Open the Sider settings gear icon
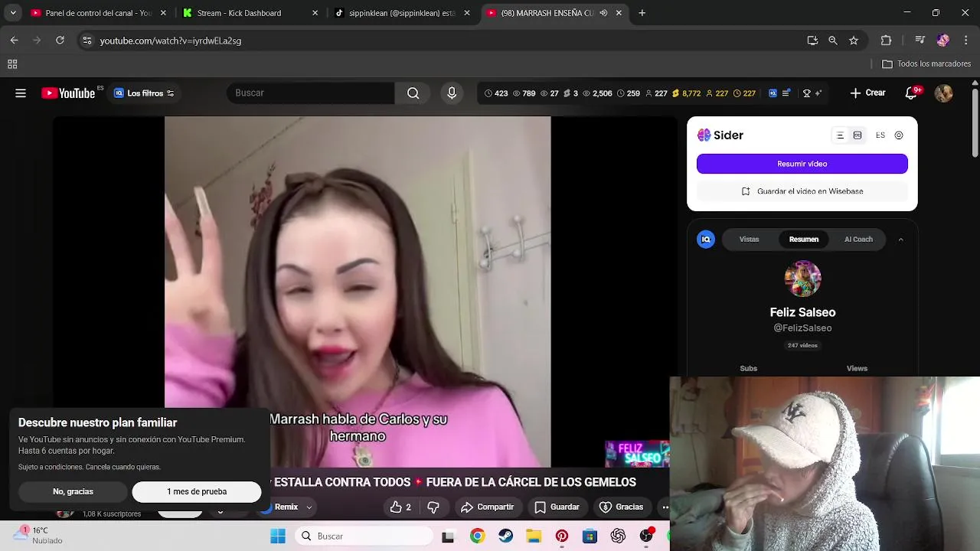Screen dimensions: 980x551 (899, 135)
